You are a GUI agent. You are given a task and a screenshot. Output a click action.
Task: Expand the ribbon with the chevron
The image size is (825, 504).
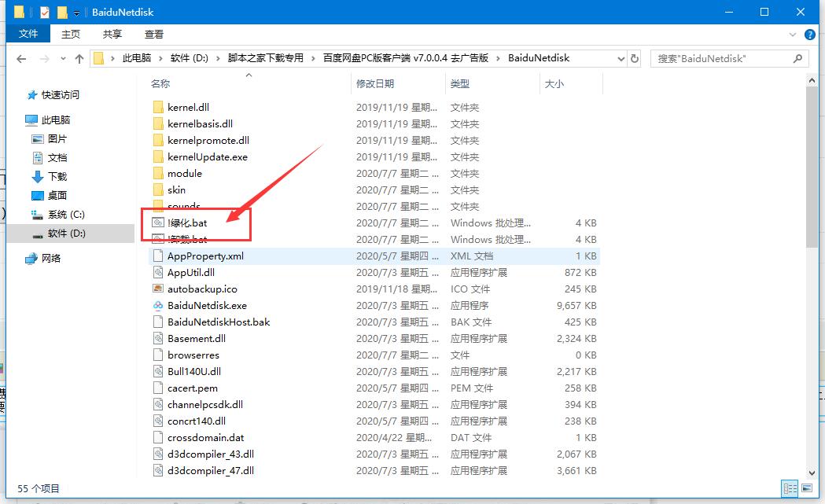[793, 35]
